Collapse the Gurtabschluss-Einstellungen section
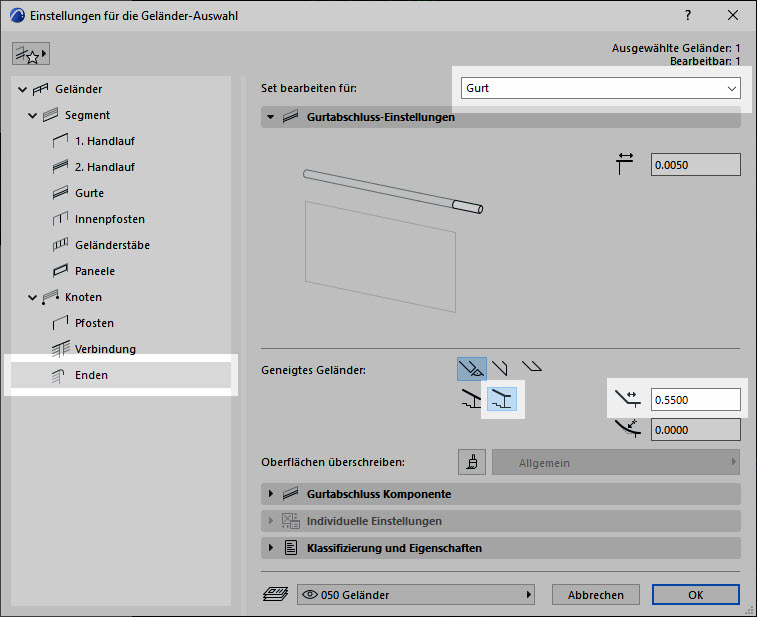Screen dimensions: 757x617 270,117
